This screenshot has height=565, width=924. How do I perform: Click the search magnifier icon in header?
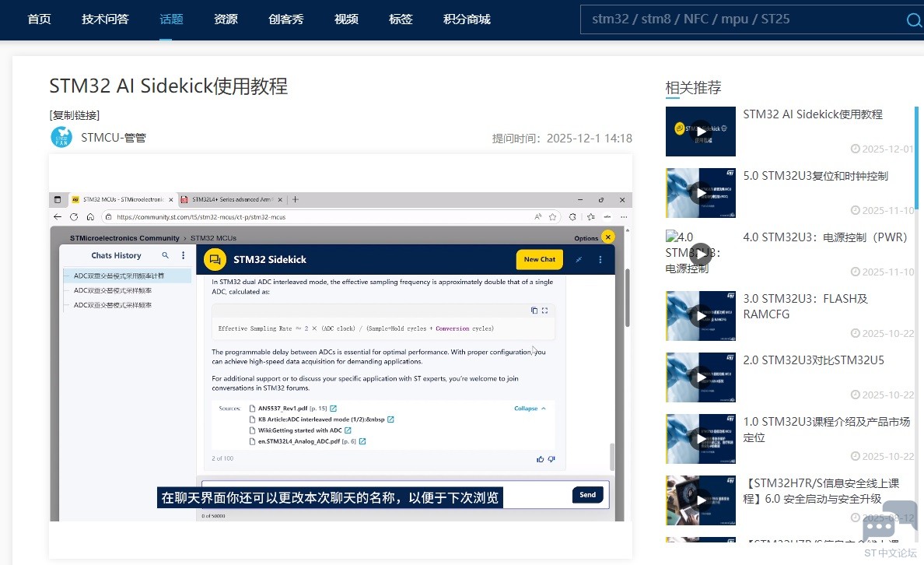tap(914, 20)
